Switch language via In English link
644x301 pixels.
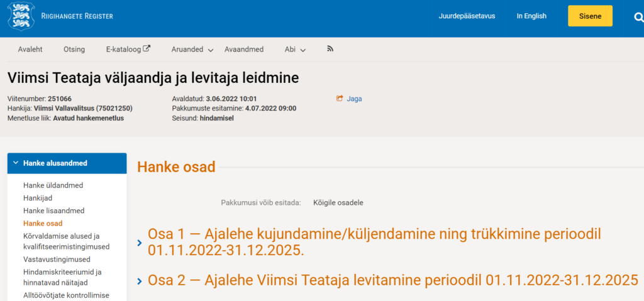531,16
